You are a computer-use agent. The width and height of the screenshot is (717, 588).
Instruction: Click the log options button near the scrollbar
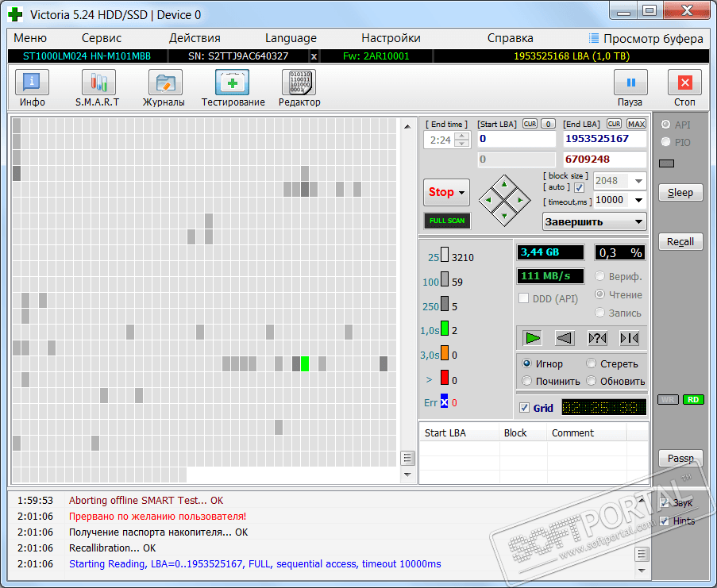(x=642, y=554)
